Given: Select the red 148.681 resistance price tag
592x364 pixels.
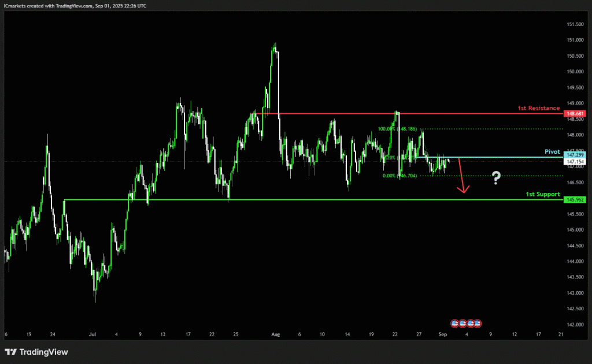Looking at the screenshot, I should [x=574, y=114].
